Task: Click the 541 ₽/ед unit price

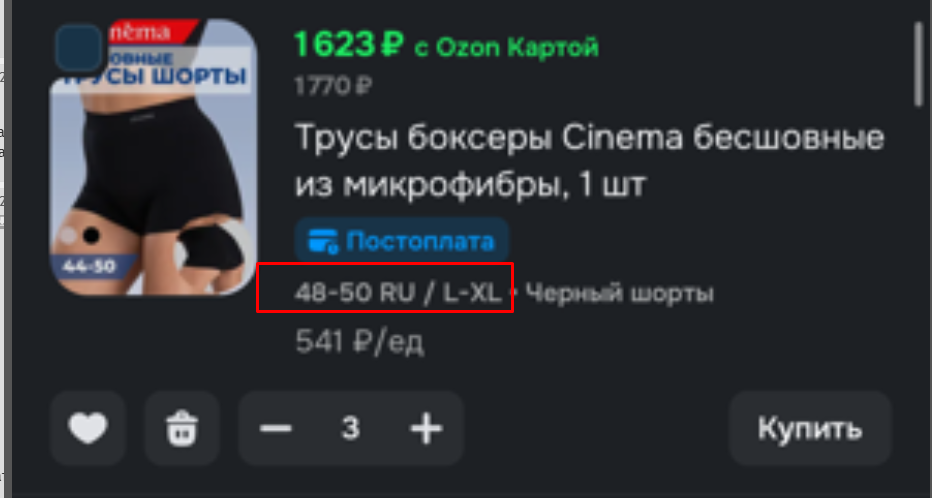Action: coord(360,342)
